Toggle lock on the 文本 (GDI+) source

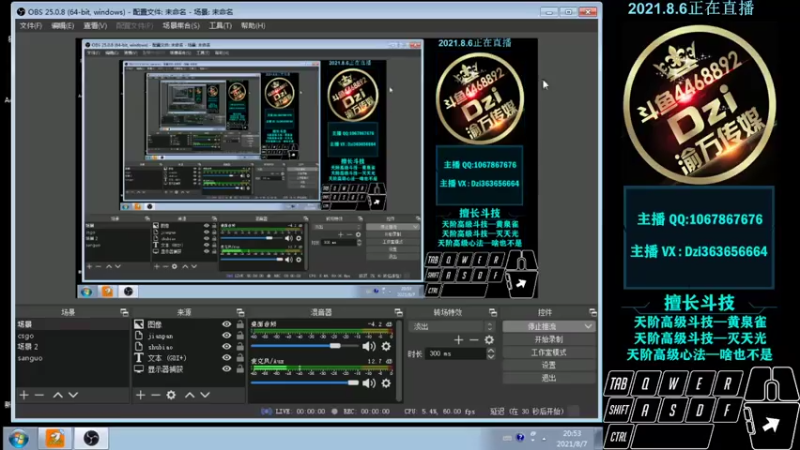click(x=240, y=358)
